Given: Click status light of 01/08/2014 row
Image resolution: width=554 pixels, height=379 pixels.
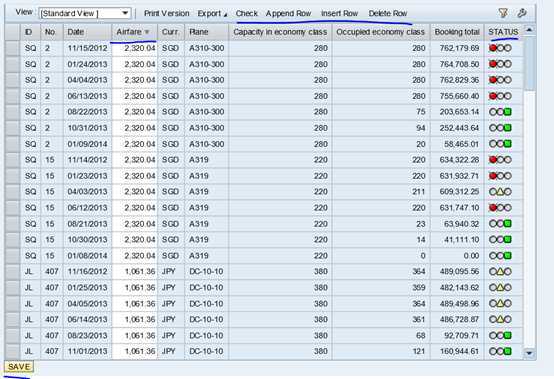Looking at the screenshot, I should (500, 256).
